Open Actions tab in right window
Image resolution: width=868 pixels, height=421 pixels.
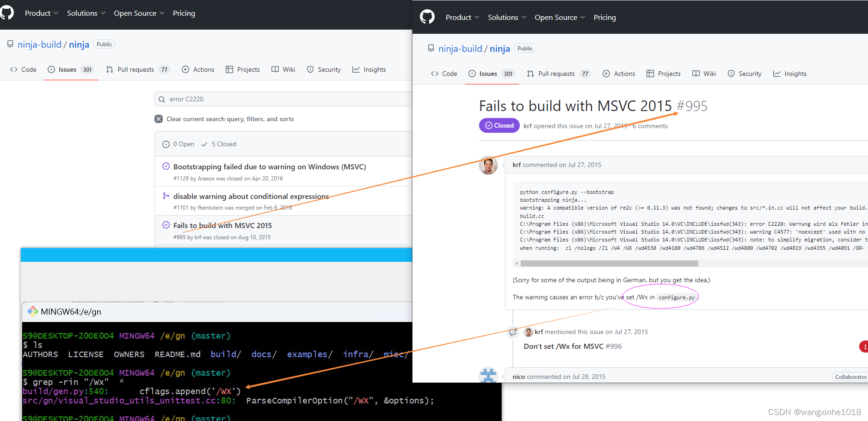click(x=619, y=74)
